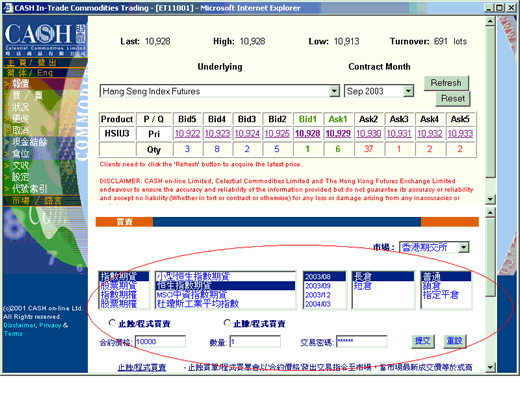Click Ask2 price 10,930
The image size is (520, 406).
pyautogui.click(x=369, y=134)
